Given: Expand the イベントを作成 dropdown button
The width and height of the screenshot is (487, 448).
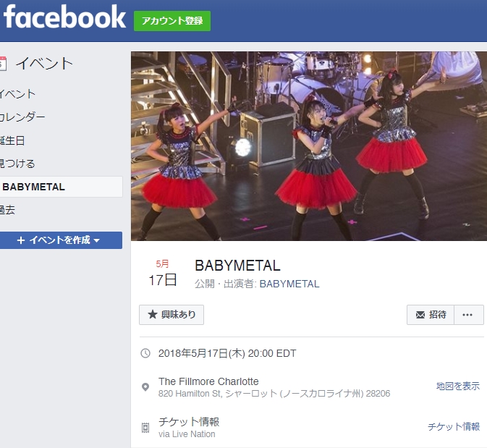Looking at the screenshot, I should (61, 240).
